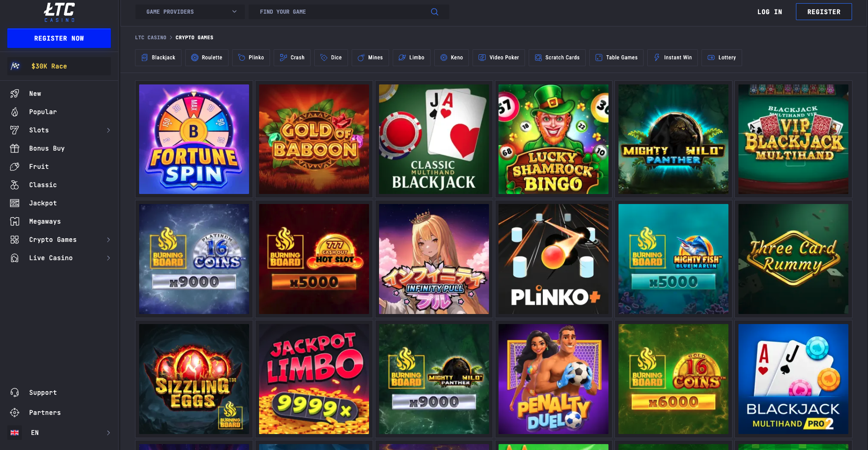Open Burning Board Platinum 16 Coins x9000
Viewport: 868px width, 450px height.
(194, 259)
